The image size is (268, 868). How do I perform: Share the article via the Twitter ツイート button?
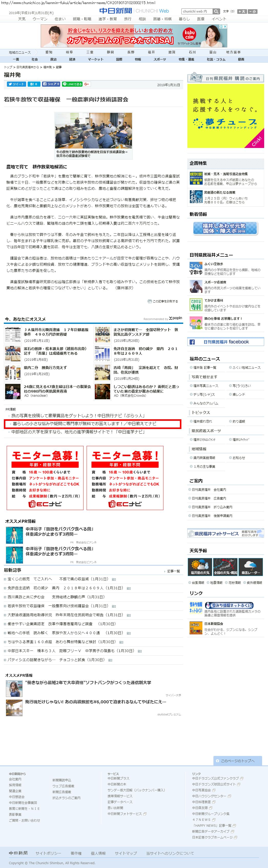tap(16, 84)
